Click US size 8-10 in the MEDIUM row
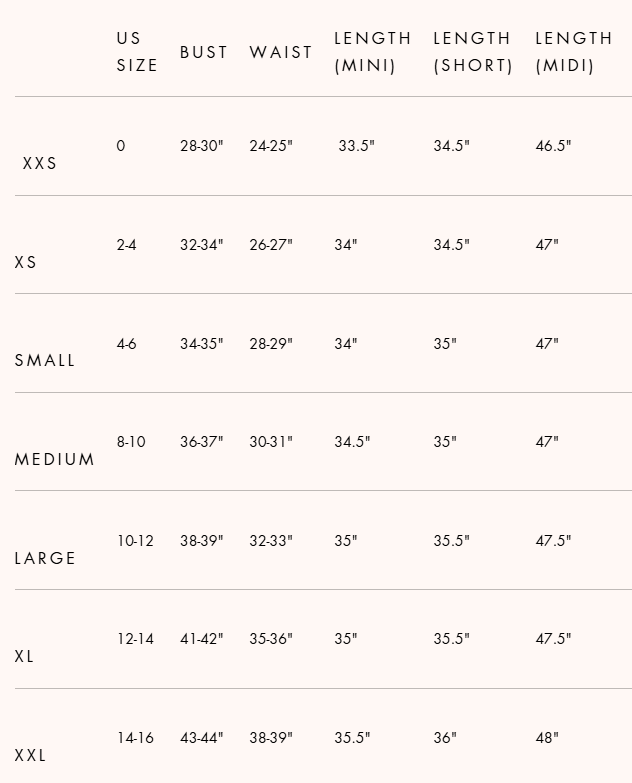Screen dimensions: 632x783 (x=131, y=442)
